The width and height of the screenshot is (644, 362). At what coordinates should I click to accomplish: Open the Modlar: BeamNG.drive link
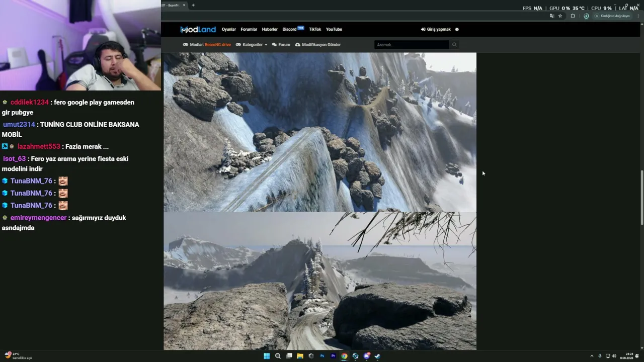pyautogui.click(x=207, y=45)
